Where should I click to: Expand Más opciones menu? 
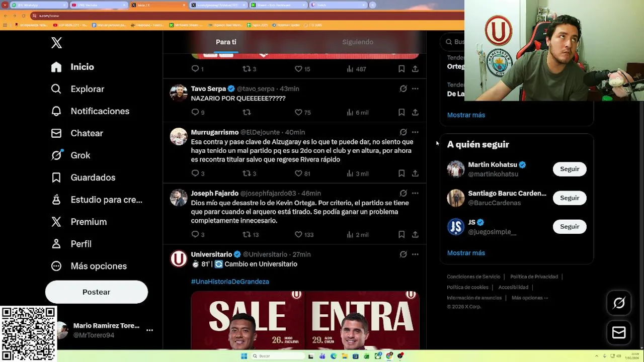point(89,266)
